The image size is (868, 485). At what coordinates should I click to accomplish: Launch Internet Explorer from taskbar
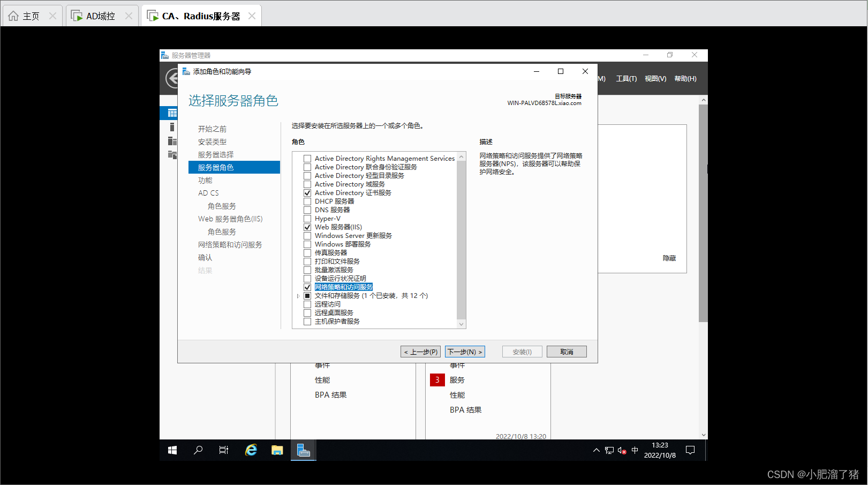[251, 450]
